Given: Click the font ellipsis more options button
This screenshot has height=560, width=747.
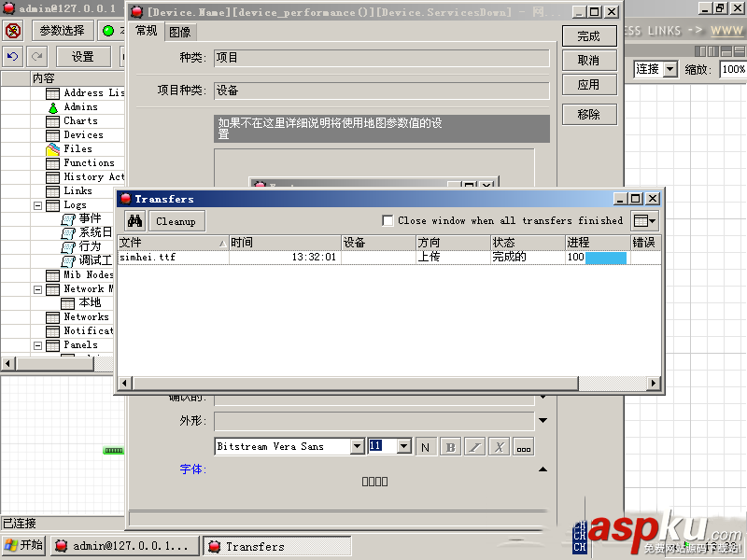Looking at the screenshot, I should (523, 447).
